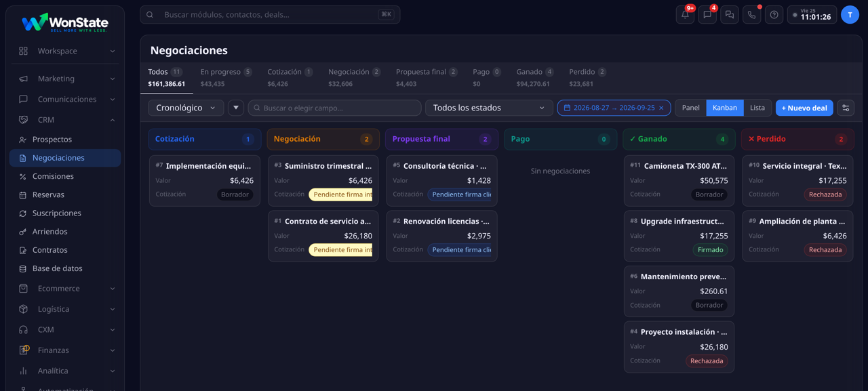Image resolution: width=868 pixels, height=391 pixels.
Task: Open the filter arrow next to Cronológico
Action: click(236, 108)
